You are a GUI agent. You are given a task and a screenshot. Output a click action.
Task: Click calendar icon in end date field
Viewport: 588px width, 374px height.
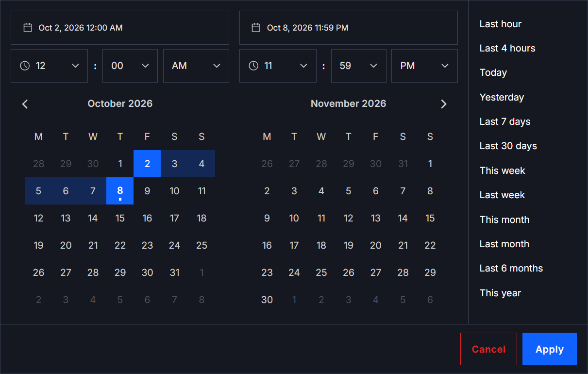pos(256,28)
